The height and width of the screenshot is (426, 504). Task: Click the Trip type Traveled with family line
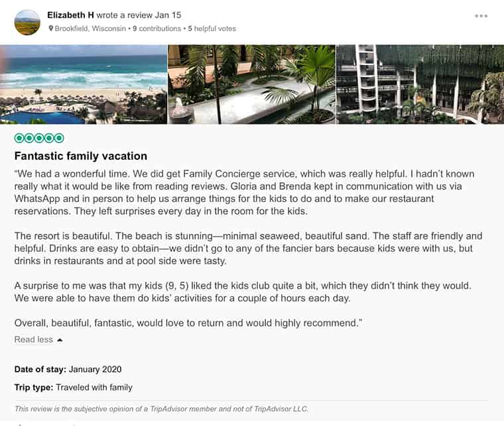pyautogui.click(x=73, y=387)
